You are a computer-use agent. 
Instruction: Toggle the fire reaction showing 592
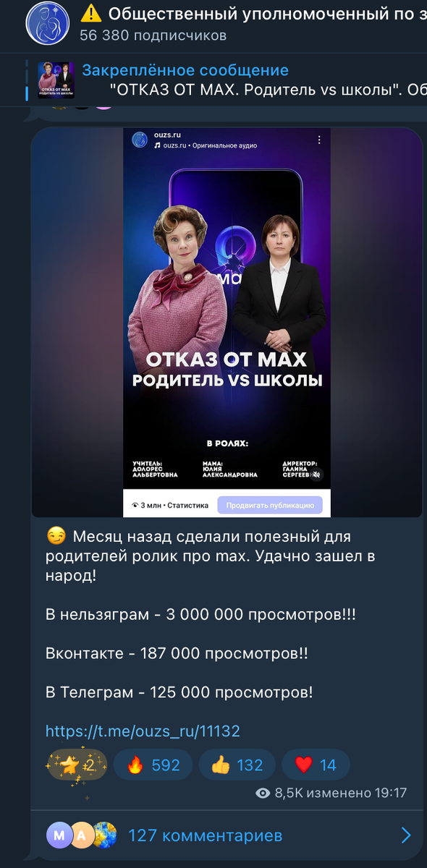(x=153, y=765)
